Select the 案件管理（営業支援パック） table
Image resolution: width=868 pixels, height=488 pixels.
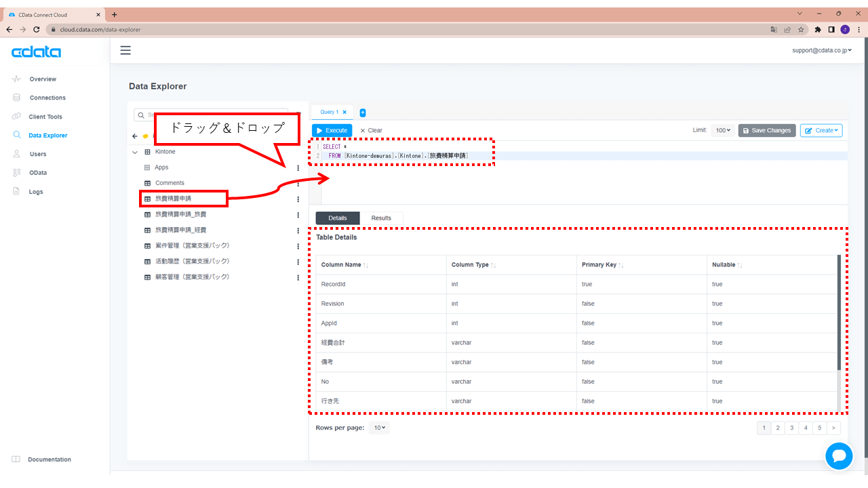pos(193,245)
